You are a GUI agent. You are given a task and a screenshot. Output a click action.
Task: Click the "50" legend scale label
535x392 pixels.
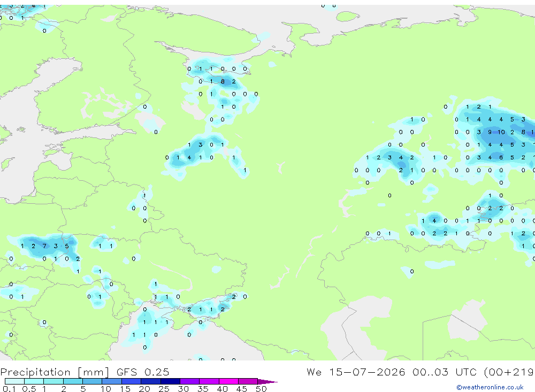[x=261, y=389]
